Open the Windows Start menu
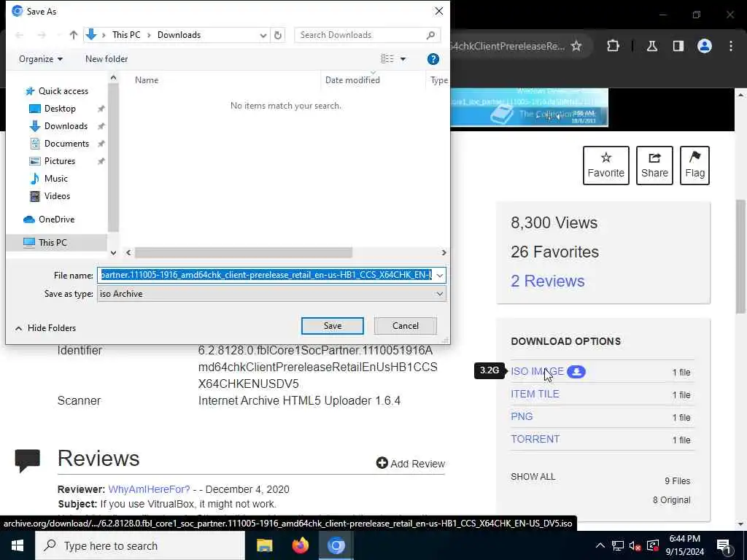Image resolution: width=747 pixels, height=560 pixels. [x=18, y=545]
